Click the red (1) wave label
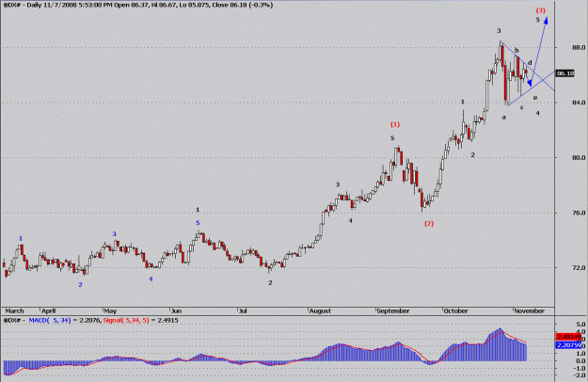The image size is (588, 382). point(395,124)
